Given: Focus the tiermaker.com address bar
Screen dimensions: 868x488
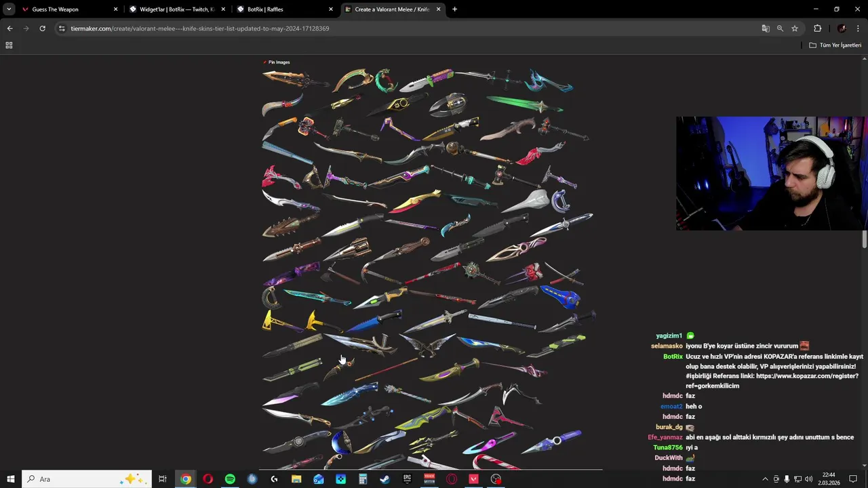Looking at the screenshot, I should tap(407, 28).
